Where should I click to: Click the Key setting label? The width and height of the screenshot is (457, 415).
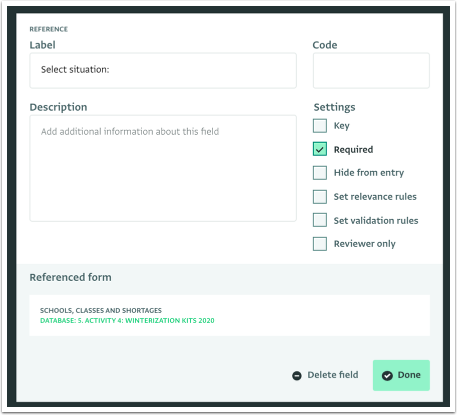342,126
